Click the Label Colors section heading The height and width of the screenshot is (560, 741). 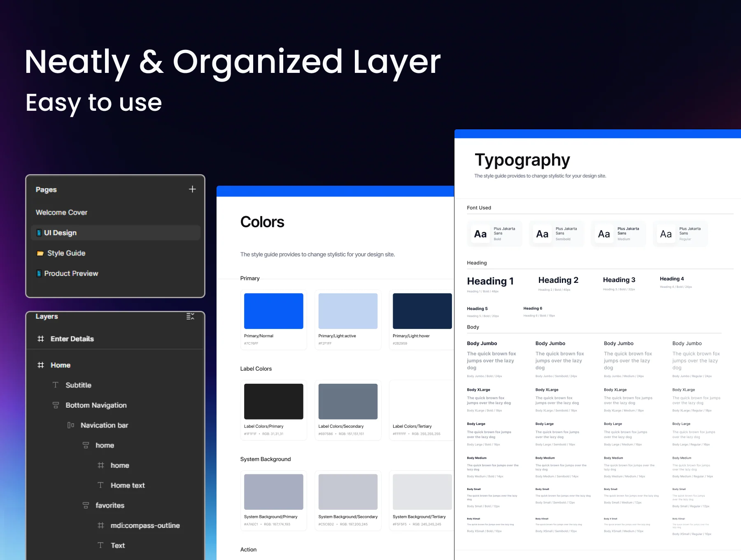256,369
